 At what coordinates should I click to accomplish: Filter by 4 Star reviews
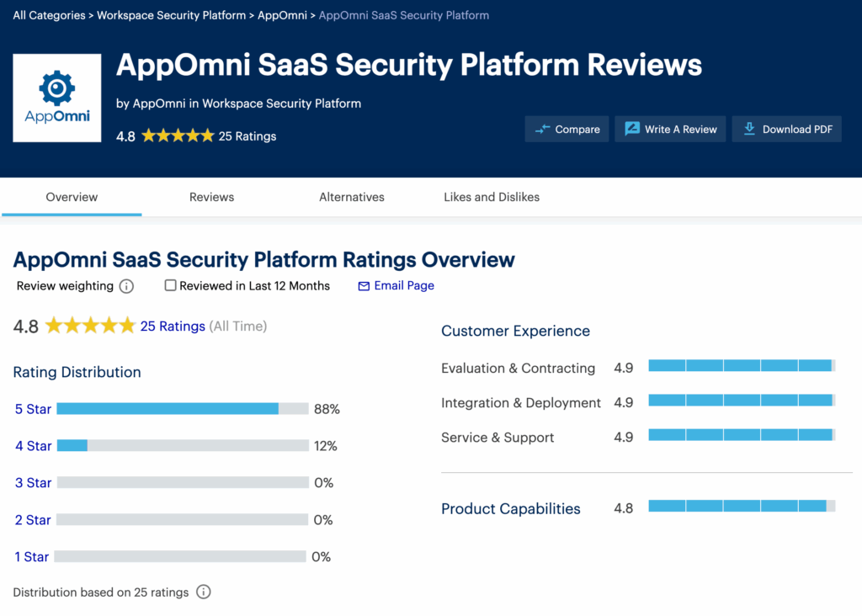(34, 446)
